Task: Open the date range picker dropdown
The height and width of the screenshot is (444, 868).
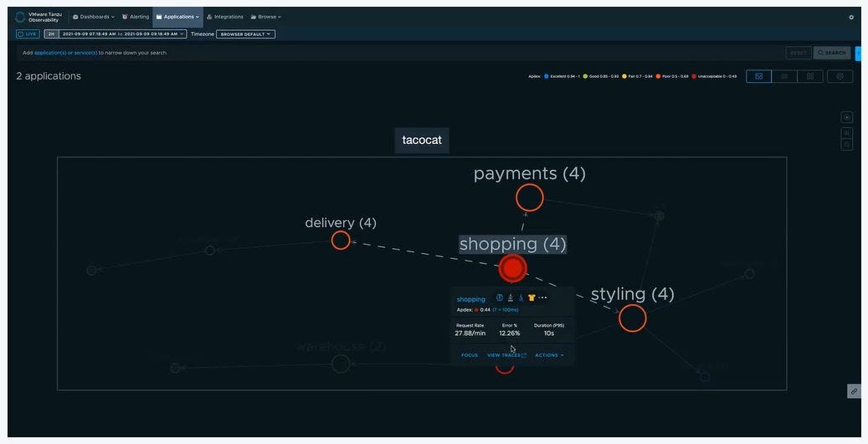Action: [123, 34]
